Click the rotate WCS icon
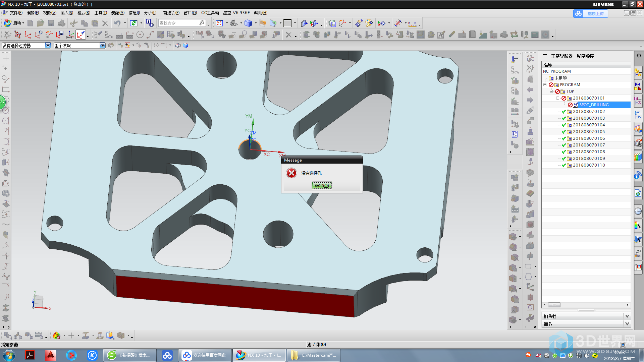 [39, 35]
